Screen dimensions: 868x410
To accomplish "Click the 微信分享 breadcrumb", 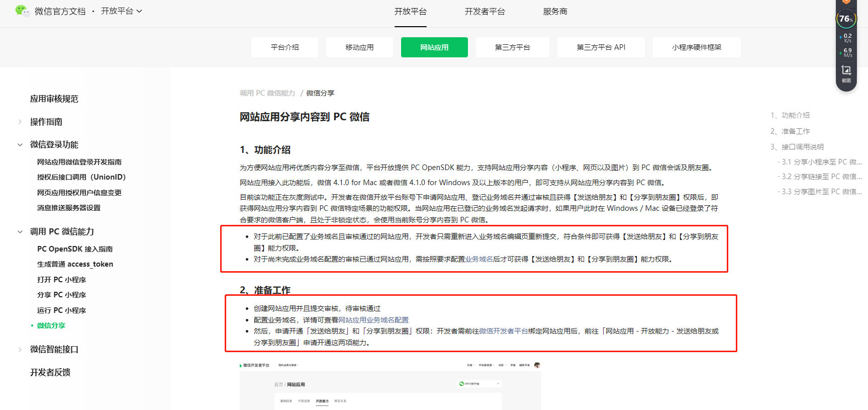I will [x=320, y=93].
